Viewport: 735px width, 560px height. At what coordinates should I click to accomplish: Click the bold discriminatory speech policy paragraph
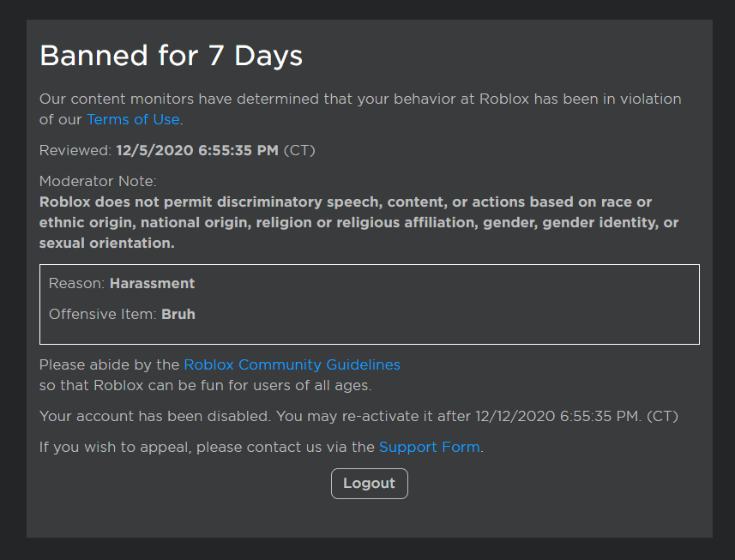[358, 223]
